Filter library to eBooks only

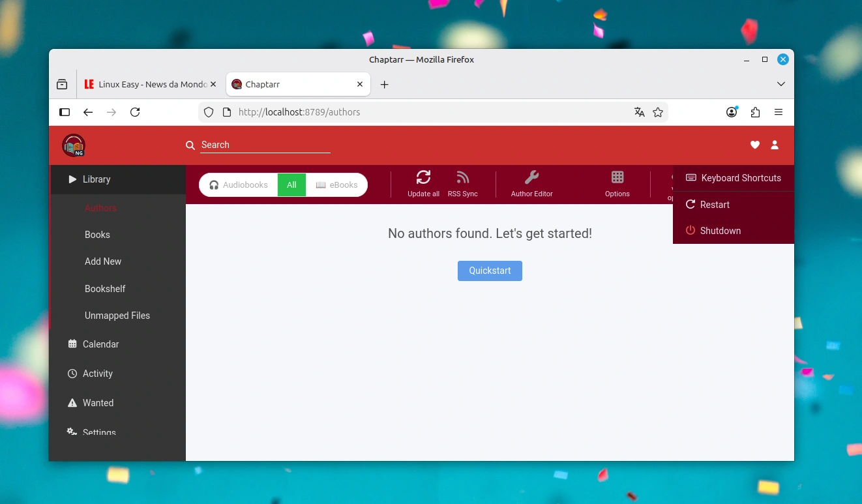click(336, 185)
